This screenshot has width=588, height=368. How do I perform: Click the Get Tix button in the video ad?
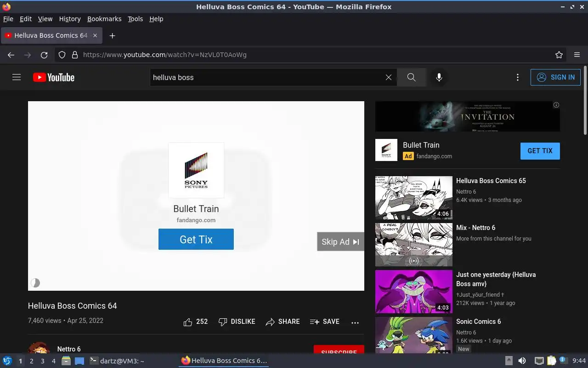coord(196,239)
